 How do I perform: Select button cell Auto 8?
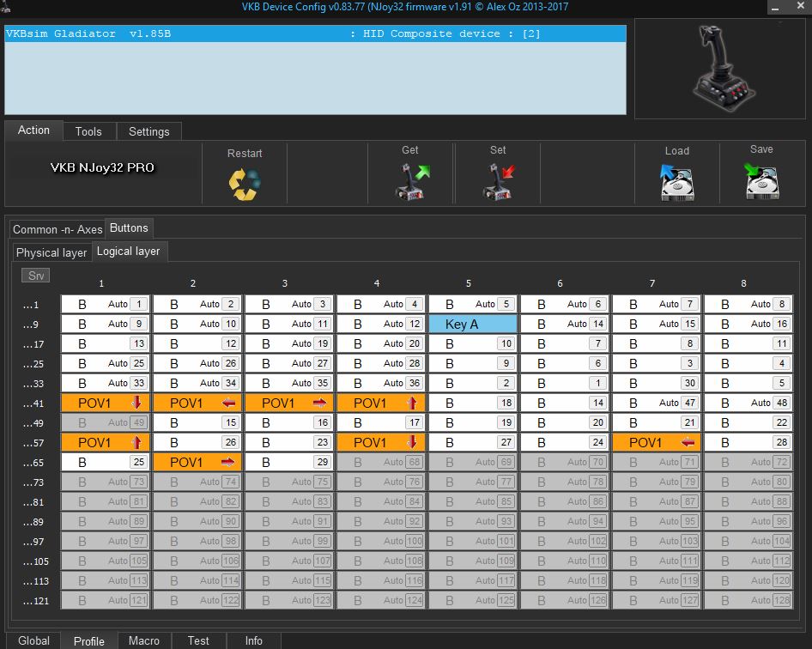[x=748, y=304]
